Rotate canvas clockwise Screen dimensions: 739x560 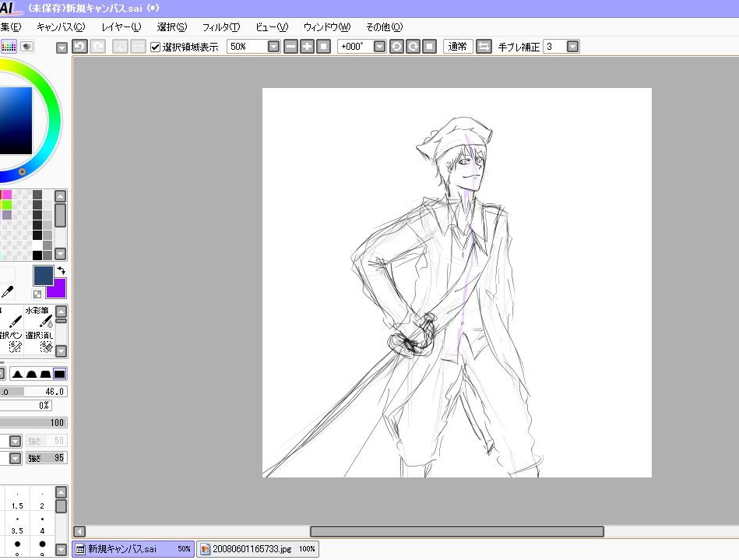[413, 47]
